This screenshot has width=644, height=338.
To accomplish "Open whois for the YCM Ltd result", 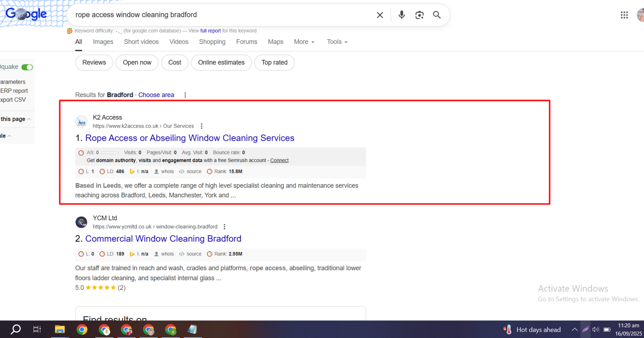I will [x=167, y=254].
